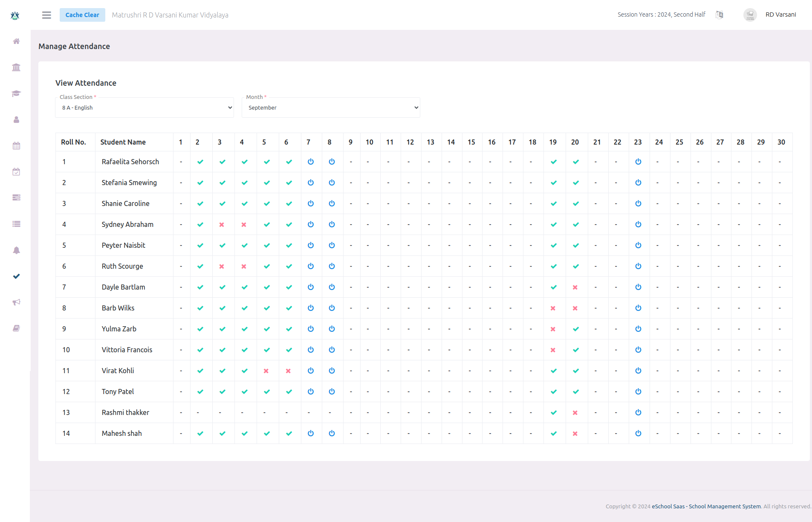The image size is (812, 522).
Task: Expand the hamburger sidebar menu
Action: coord(46,15)
